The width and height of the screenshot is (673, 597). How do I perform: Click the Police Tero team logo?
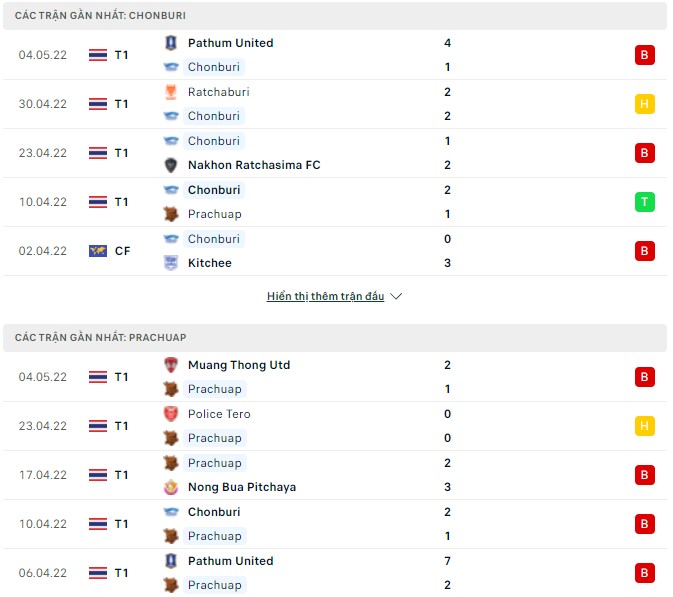(x=170, y=414)
